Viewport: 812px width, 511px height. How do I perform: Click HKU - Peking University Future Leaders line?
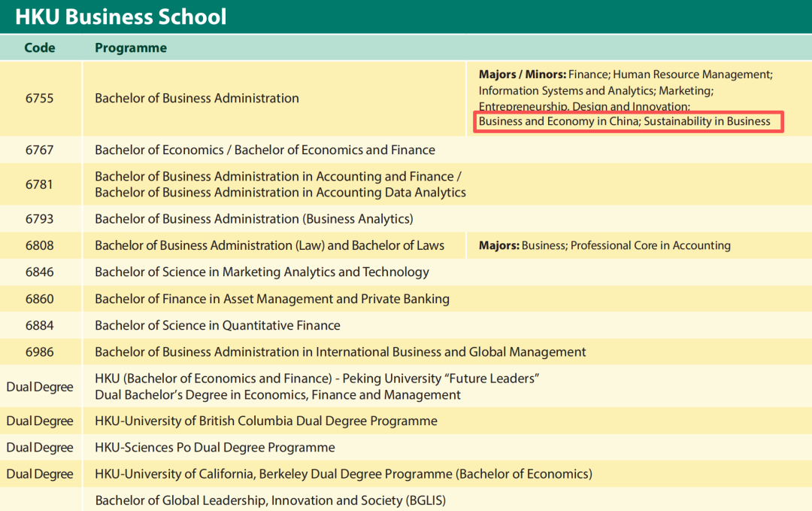click(x=317, y=379)
